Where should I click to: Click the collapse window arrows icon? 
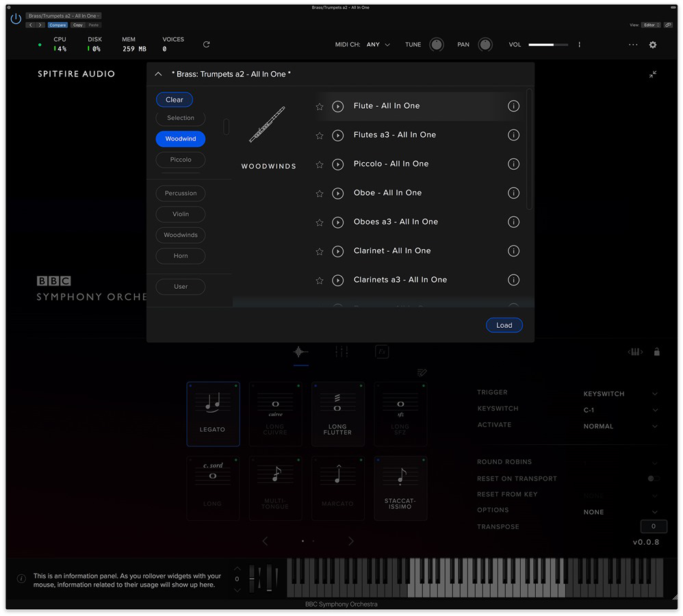652,75
